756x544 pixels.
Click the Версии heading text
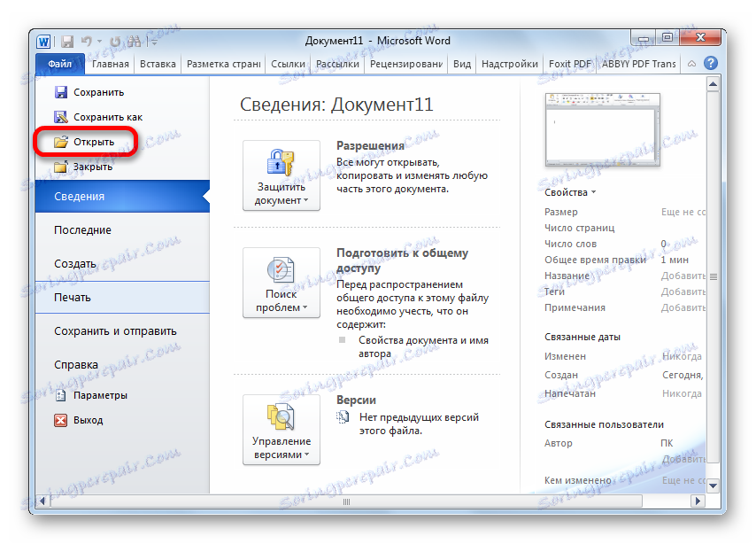click(356, 400)
